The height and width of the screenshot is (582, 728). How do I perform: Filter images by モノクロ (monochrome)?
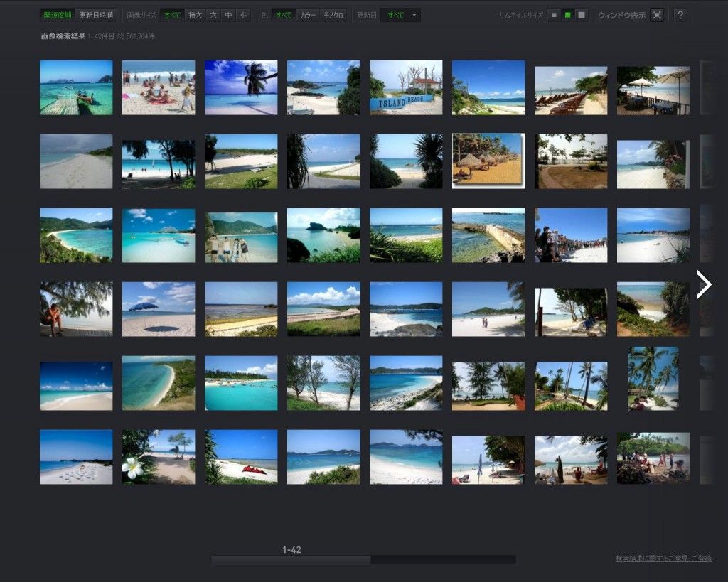333,16
